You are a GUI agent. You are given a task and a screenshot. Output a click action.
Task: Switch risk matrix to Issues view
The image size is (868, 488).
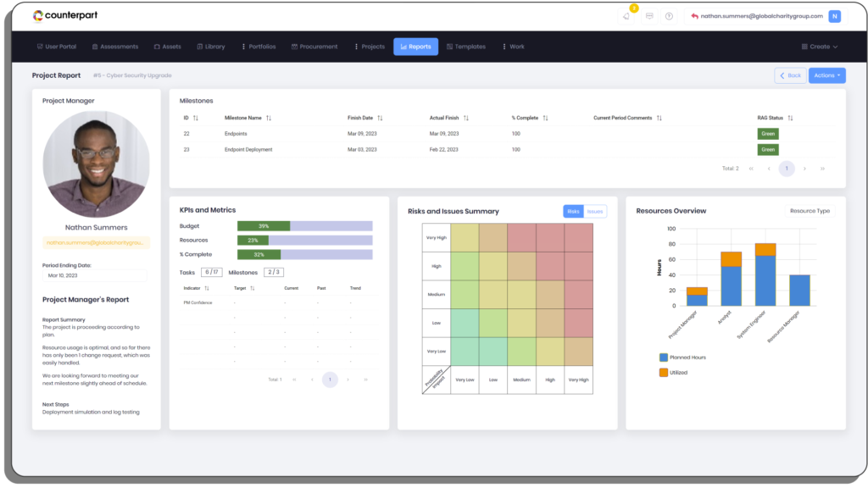[x=595, y=211]
